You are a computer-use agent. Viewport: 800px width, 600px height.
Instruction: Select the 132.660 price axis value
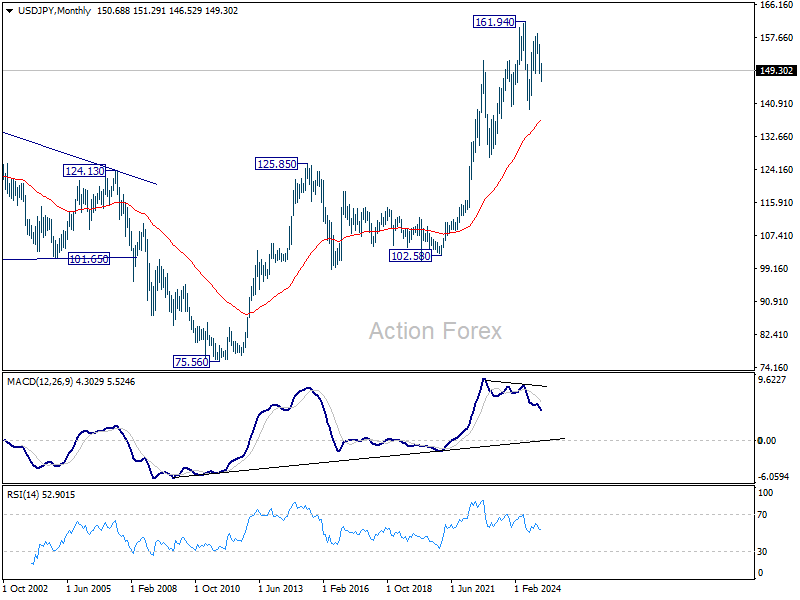[x=776, y=137]
